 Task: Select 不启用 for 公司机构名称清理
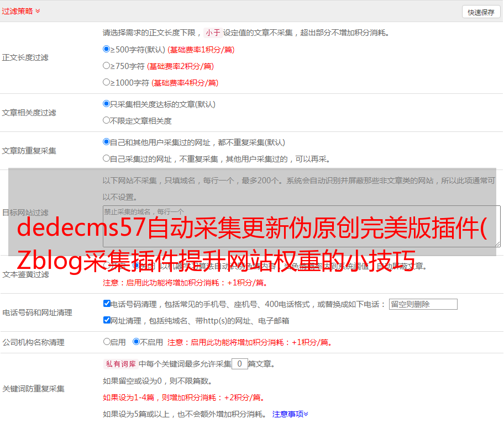pyautogui.click(x=136, y=342)
